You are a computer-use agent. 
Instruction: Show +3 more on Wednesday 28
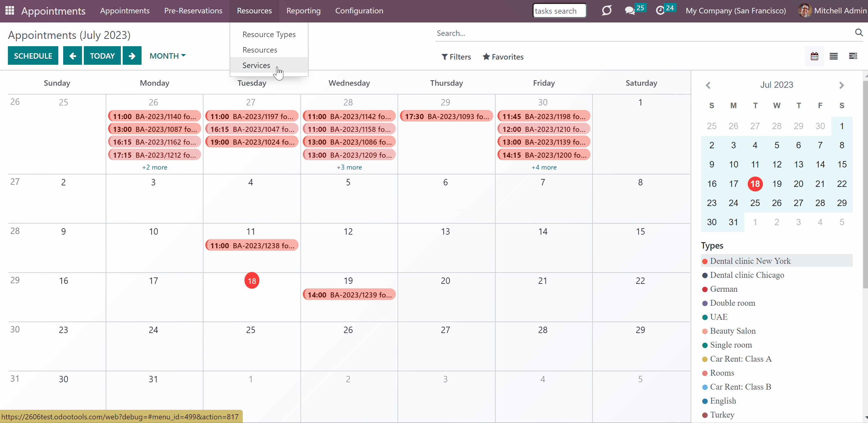pos(349,167)
